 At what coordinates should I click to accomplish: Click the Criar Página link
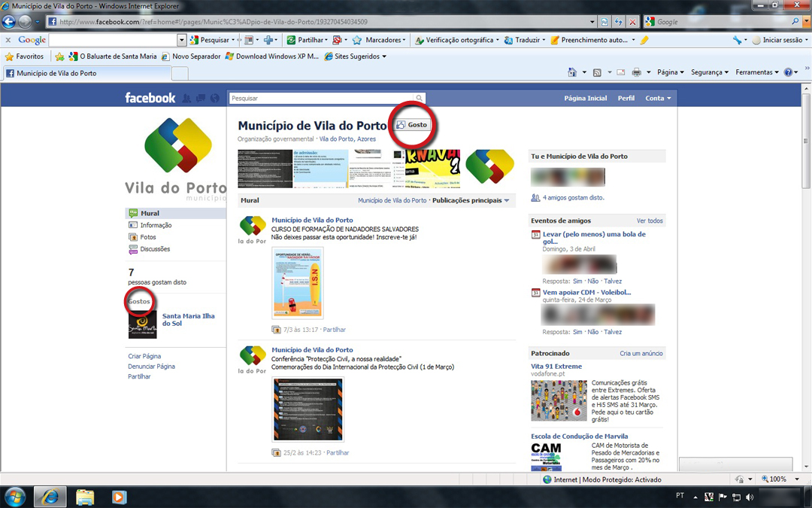(144, 356)
